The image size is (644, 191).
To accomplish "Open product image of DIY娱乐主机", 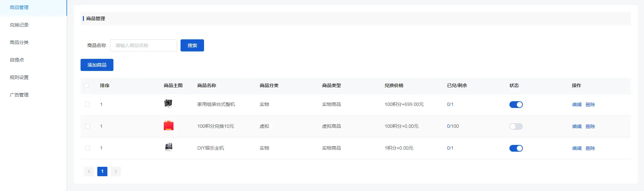I will coord(169,147).
